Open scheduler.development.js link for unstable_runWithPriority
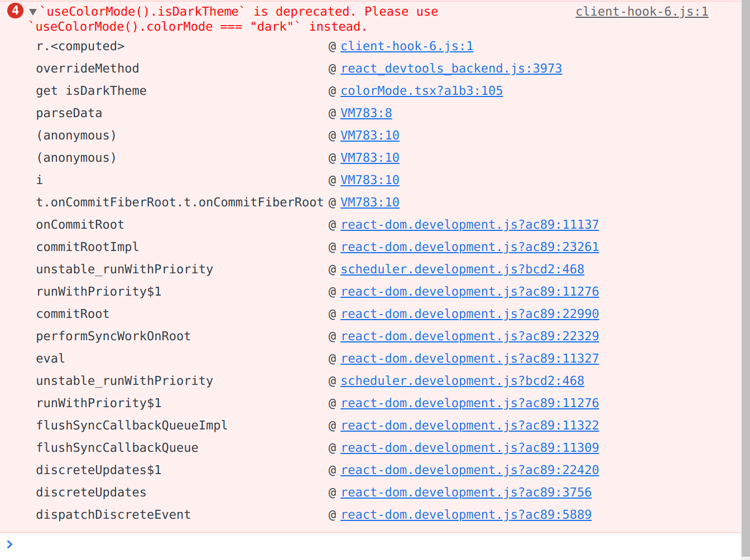 (x=462, y=269)
